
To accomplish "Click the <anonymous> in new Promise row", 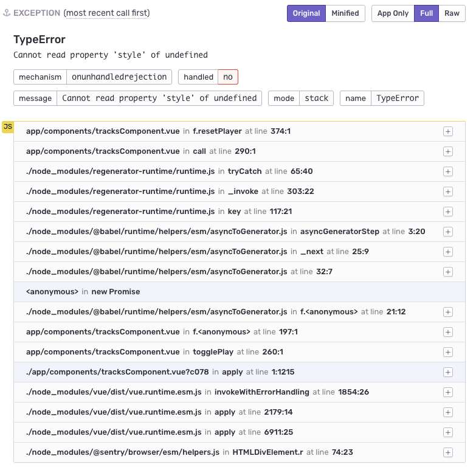I will (x=239, y=292).
